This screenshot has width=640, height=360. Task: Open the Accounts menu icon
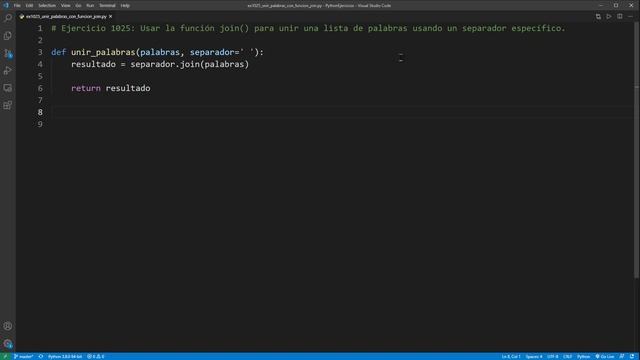(8, 326)
